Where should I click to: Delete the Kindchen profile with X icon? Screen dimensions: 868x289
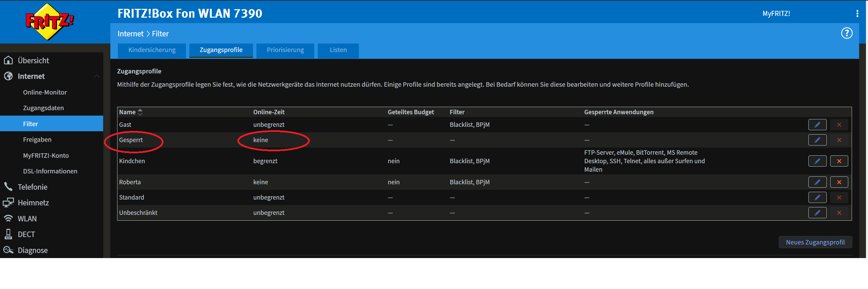point(839,161)
